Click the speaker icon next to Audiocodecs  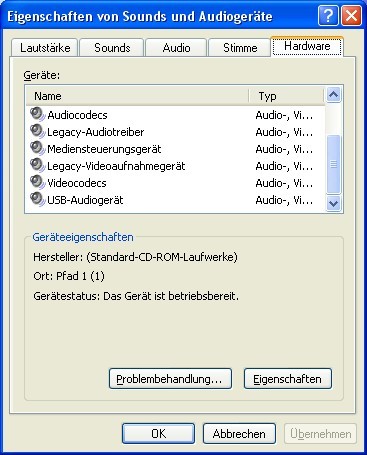pos(37,114)
